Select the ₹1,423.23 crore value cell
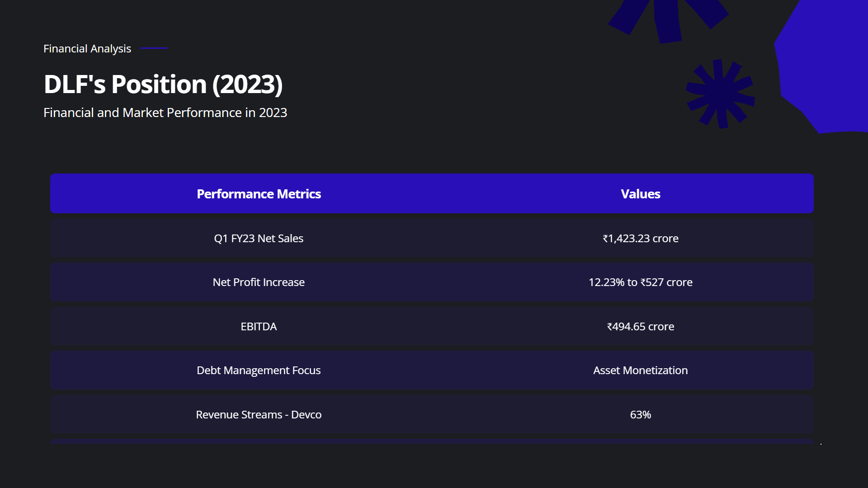The width and height of the screenshot is (868, 488). (x=640, y=238)
